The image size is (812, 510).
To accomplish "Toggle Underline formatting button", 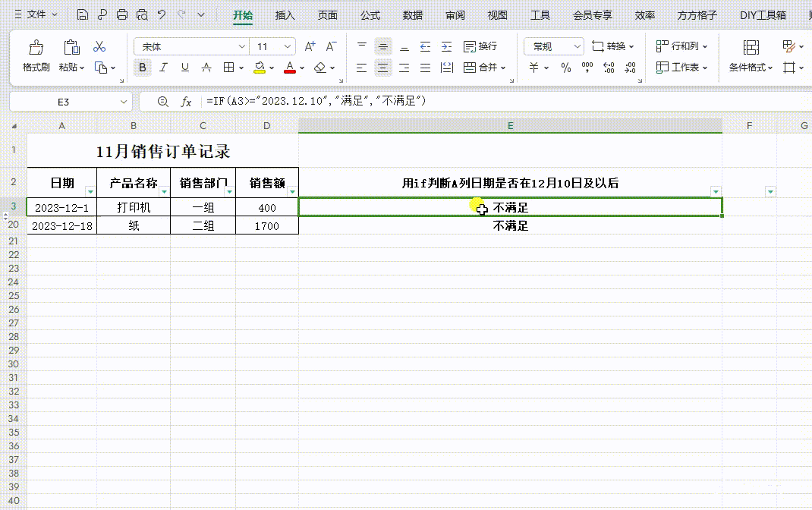I will coord(185,68).
